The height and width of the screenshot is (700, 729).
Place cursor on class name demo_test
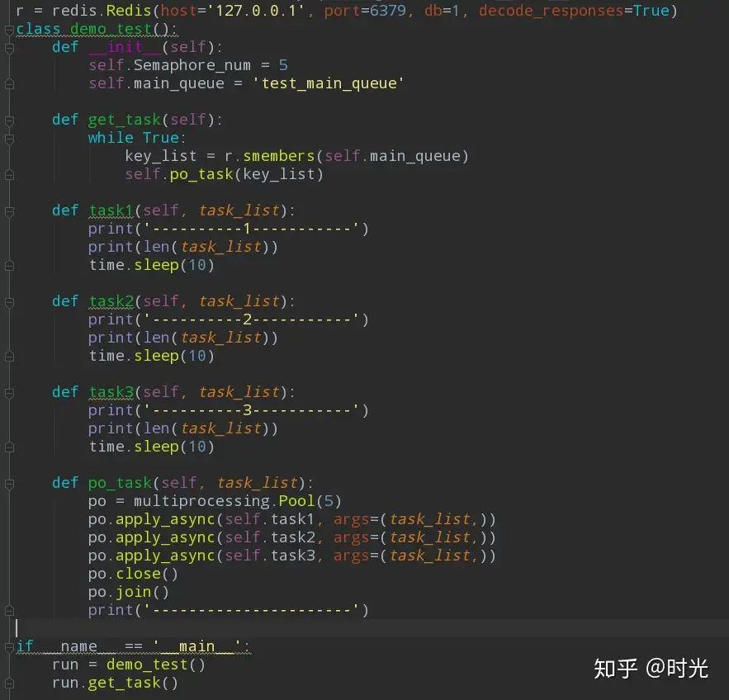pos(111,29)
